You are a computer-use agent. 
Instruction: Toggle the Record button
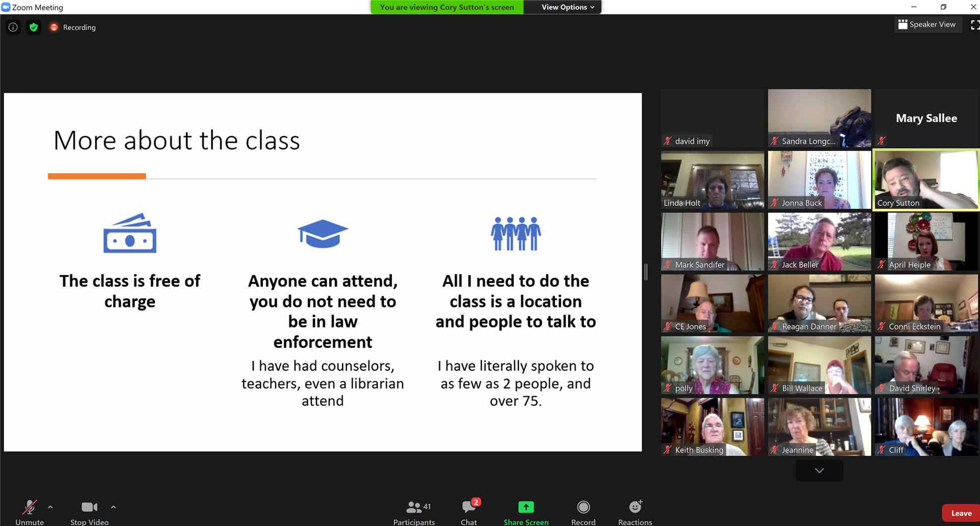coord(583,512)
